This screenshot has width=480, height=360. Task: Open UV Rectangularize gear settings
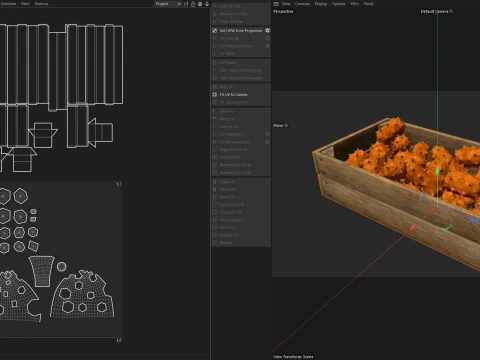(267, 142)
